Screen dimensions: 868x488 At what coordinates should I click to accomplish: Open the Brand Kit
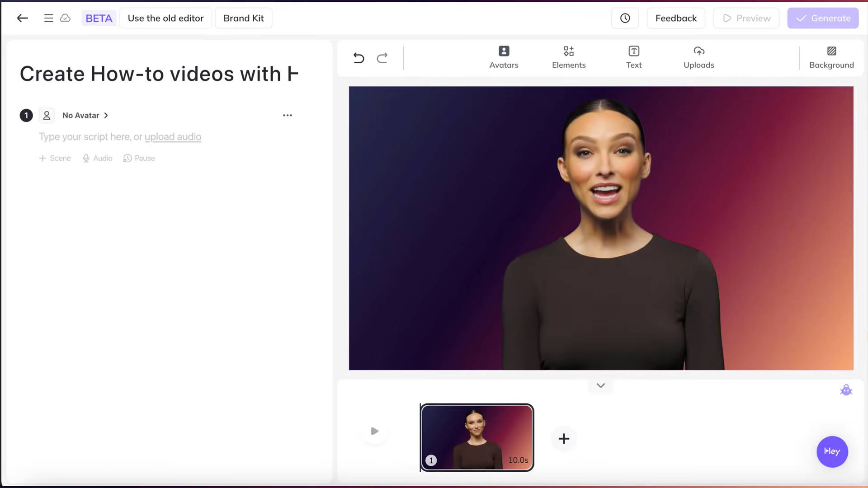pos(243,18)
